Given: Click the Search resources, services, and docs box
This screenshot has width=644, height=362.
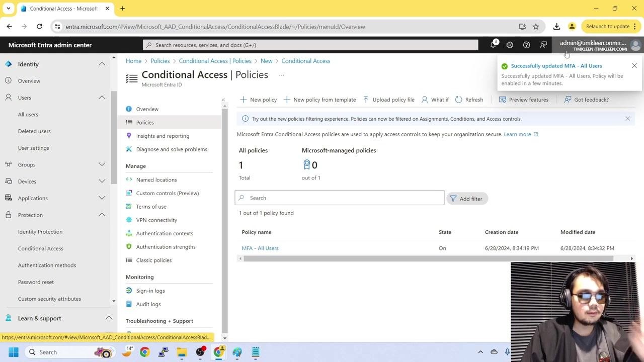Looking at the screenshot, I should click(x=310, y=45).
